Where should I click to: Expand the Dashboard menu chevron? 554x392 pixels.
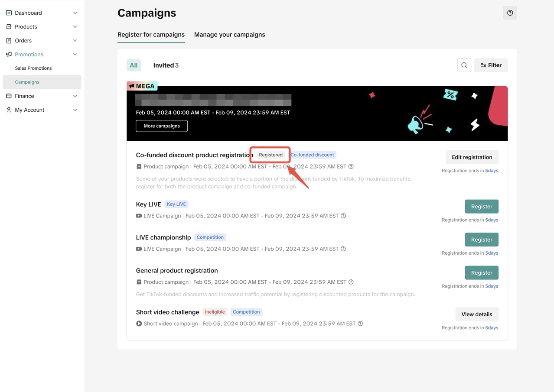(75, 13)
